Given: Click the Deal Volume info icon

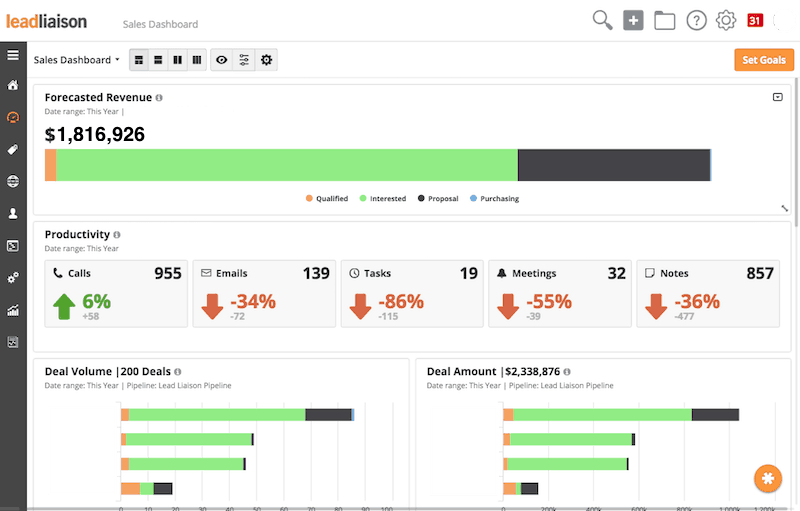Looking at the screenshot, I should pos(178,372).
